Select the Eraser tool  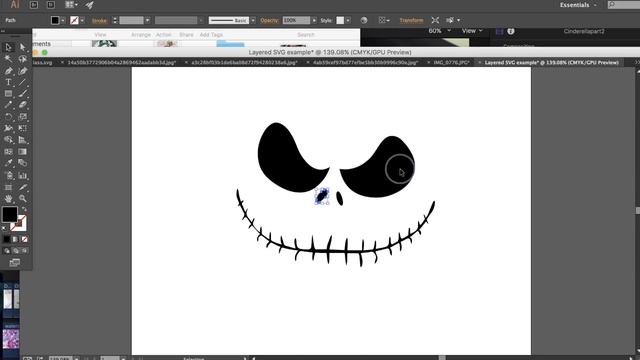pyautogui.click(x=23, y=105)
